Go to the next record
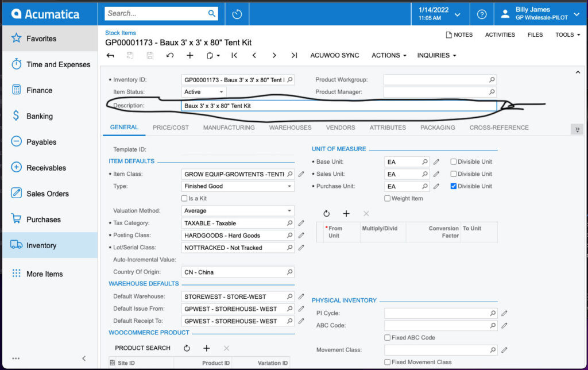Screen dimensions: 588x370 pos(274,56)
